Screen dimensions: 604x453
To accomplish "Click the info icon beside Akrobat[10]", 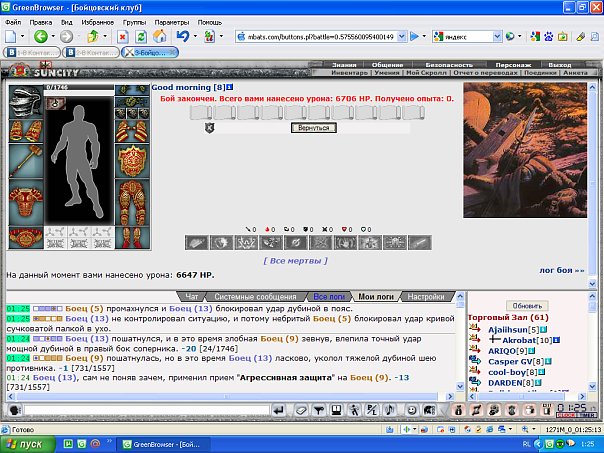I will tap(556, 340).
